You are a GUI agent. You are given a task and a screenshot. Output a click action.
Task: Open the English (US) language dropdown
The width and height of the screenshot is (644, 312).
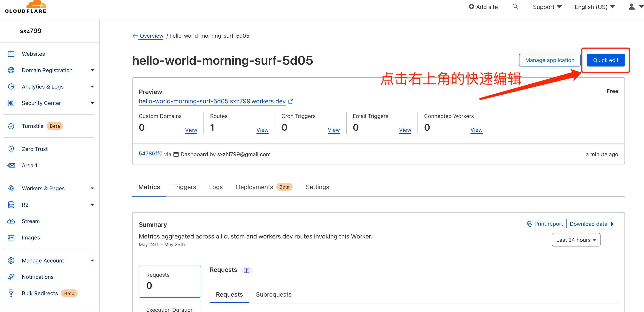click(x=594, y=7)
